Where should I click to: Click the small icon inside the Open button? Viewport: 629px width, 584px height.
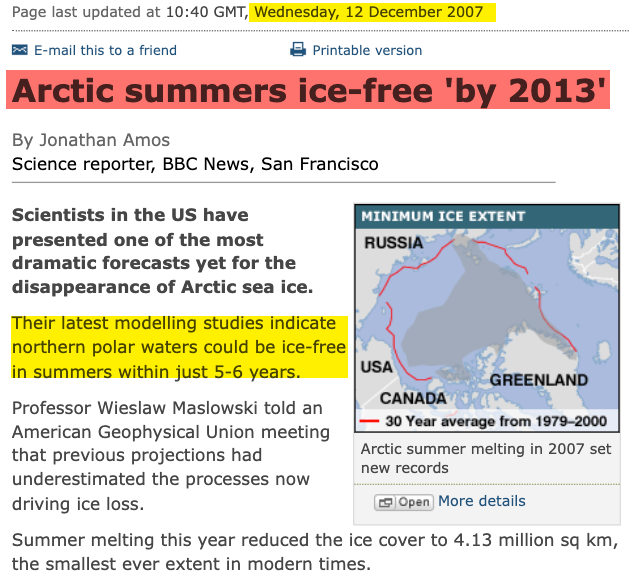pos(383,502)
